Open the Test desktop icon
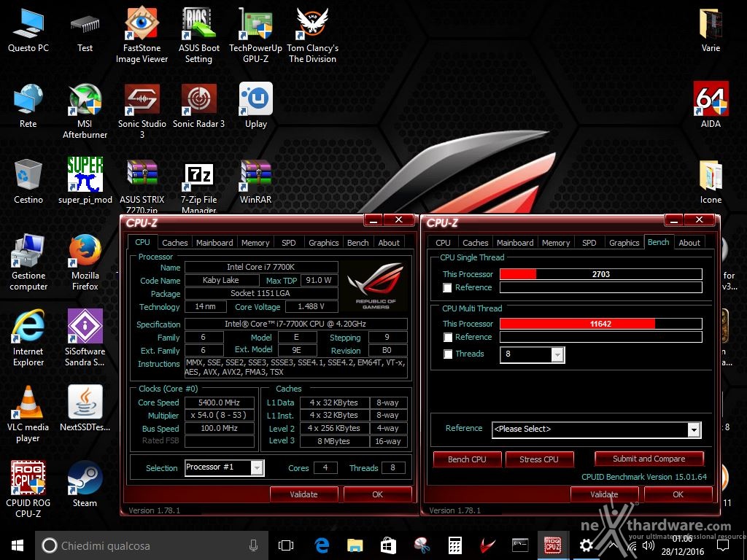747x560 pixels. pos(85,29)
